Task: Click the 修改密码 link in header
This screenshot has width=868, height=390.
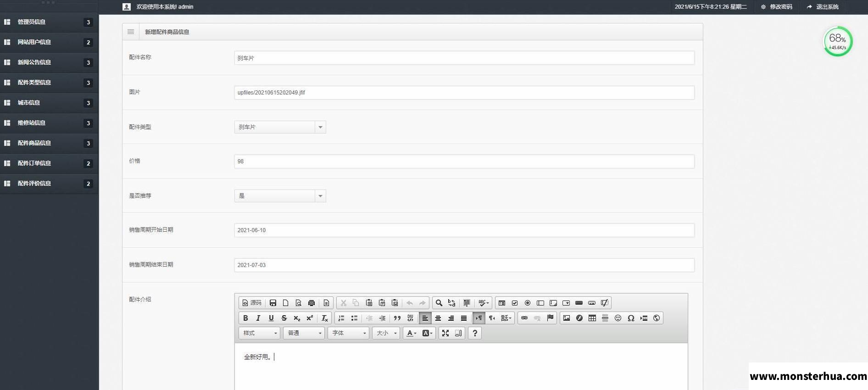Action: (777, 7)
